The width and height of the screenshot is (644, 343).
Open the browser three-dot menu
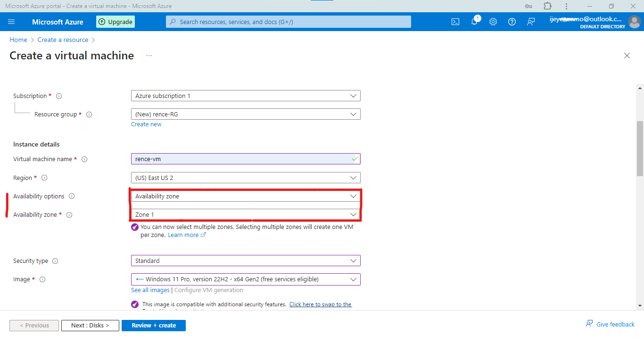click(x=566, y=6)
